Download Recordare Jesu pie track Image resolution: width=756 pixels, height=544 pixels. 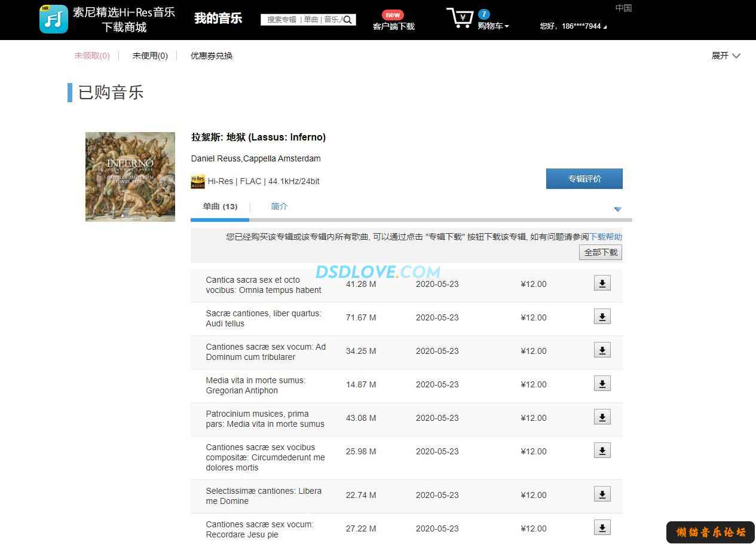602,528
